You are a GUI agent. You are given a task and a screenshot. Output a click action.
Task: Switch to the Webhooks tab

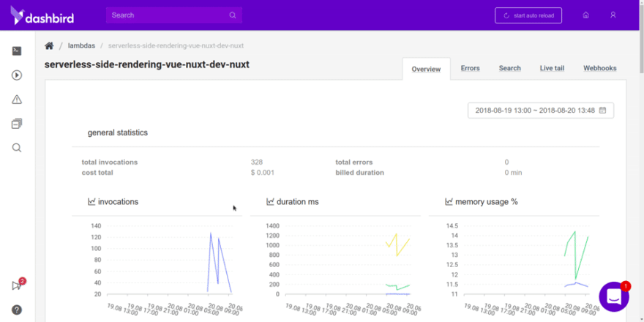600,68
